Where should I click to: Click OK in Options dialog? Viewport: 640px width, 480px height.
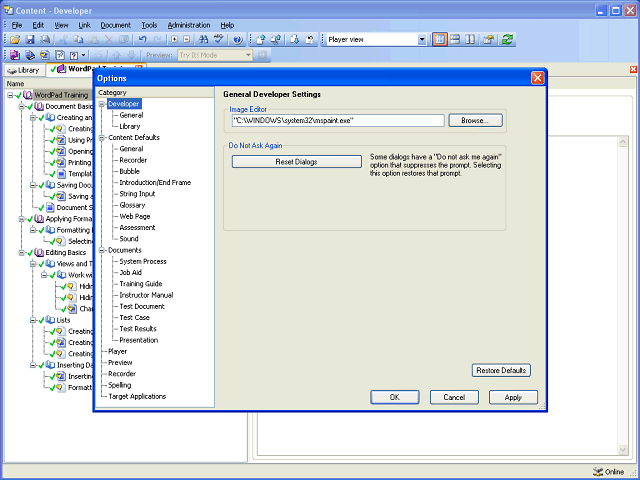395,397
